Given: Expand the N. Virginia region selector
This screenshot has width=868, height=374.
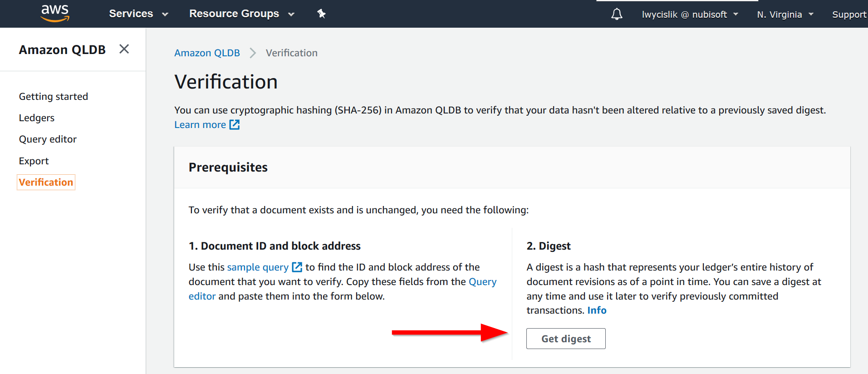Looking at the screenshot, I should tap(785, 15).
